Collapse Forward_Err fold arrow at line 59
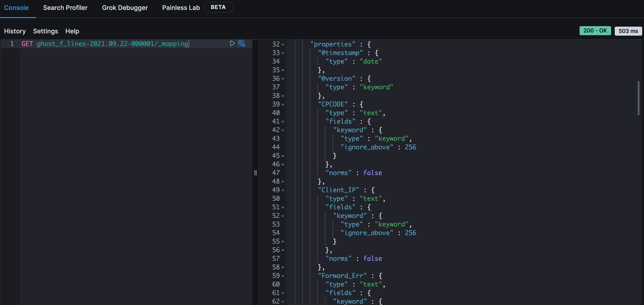The image size is (644, 305). click(283, 276)
